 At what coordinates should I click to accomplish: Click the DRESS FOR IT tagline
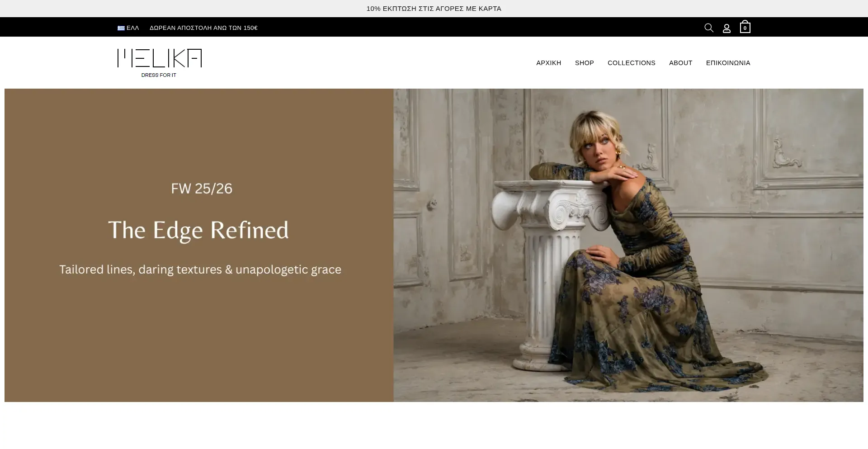tap(159, 75)
